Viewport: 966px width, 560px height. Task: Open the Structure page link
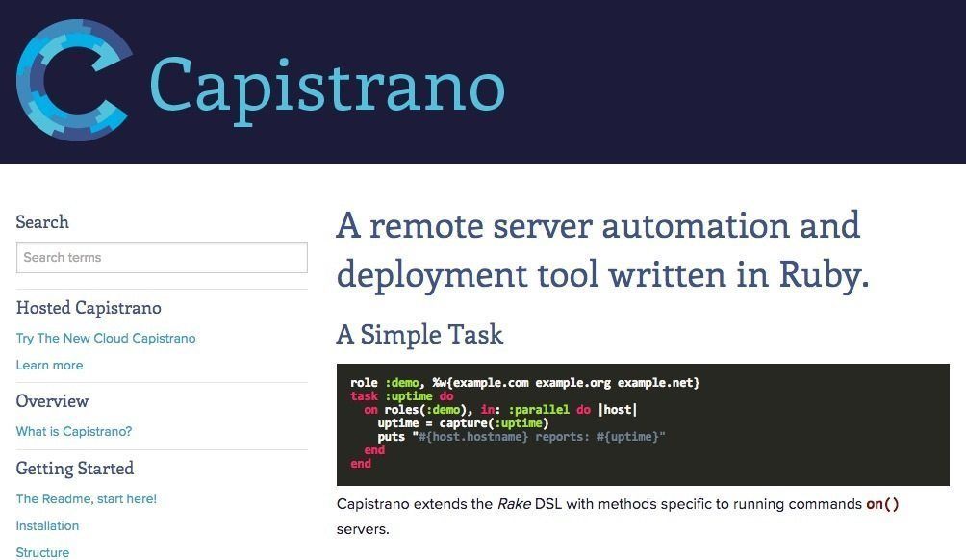click(42, 552)
